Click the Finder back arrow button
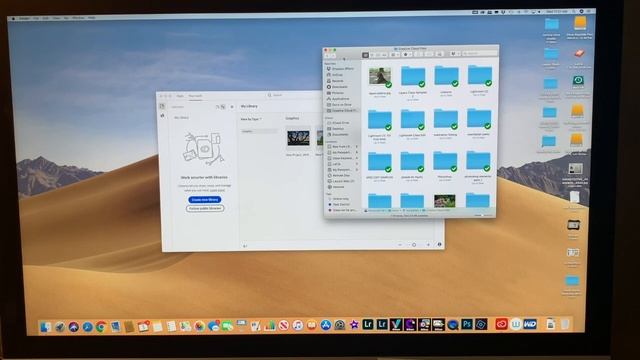 pos(327,56)
